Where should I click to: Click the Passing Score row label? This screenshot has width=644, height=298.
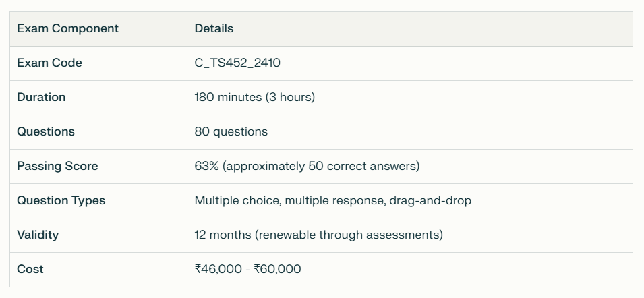click(x=57, y=166)
